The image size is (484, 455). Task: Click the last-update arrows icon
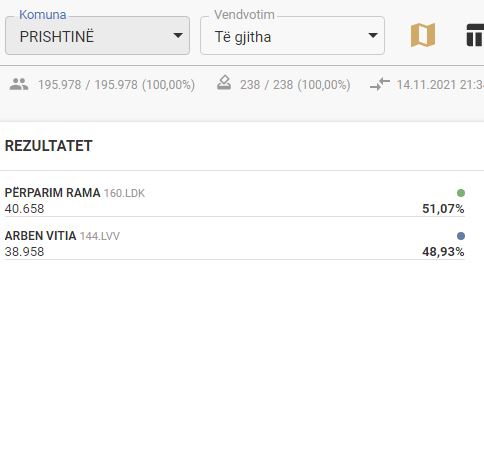coord(380,84)
